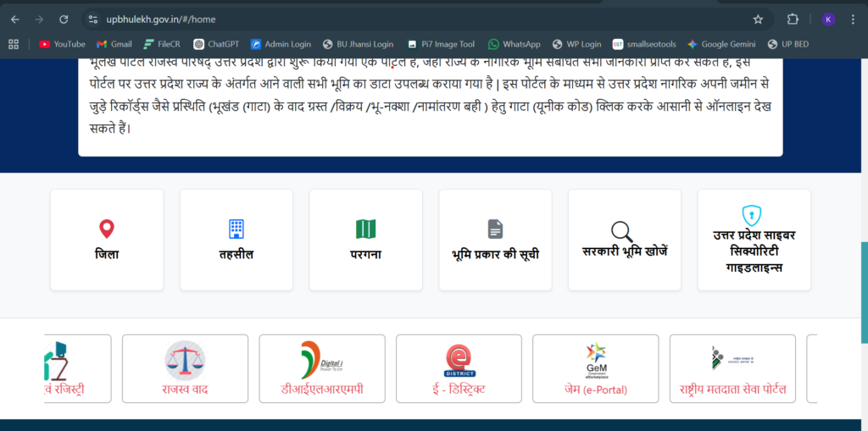
Task: Open the परगना card label
Action: [365, 255]
